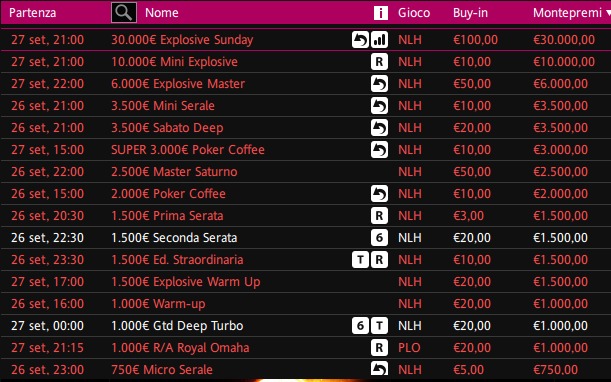Click the R rebuy icon on Ed. Straordinaria
Viewport: 611px width, 382px height.
(x=379, y=260)
